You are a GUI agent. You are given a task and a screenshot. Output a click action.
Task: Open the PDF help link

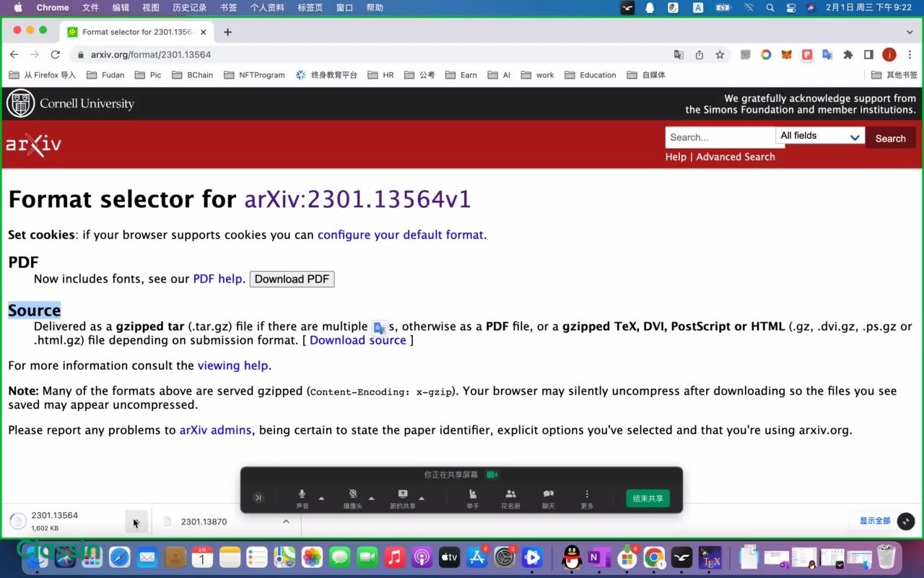tap(217, 279)
